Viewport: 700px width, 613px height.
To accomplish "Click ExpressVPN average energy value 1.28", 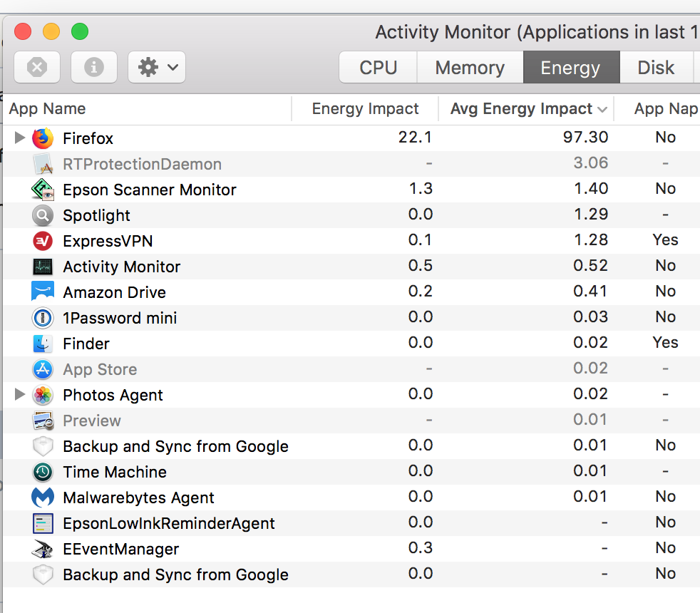I will click(x=591, y=239).
